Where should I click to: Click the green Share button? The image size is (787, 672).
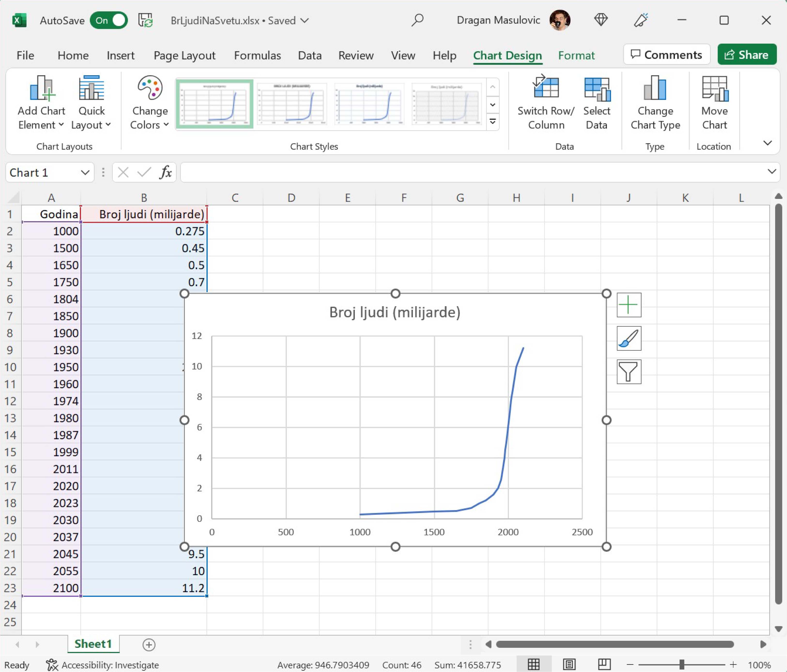(x=746, y=55)
